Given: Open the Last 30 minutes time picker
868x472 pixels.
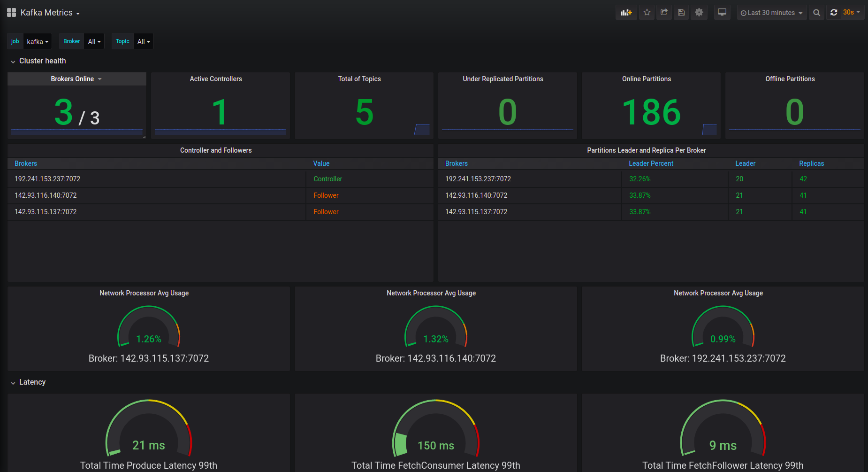Looking at the screenshot, I should pos(771,13).
